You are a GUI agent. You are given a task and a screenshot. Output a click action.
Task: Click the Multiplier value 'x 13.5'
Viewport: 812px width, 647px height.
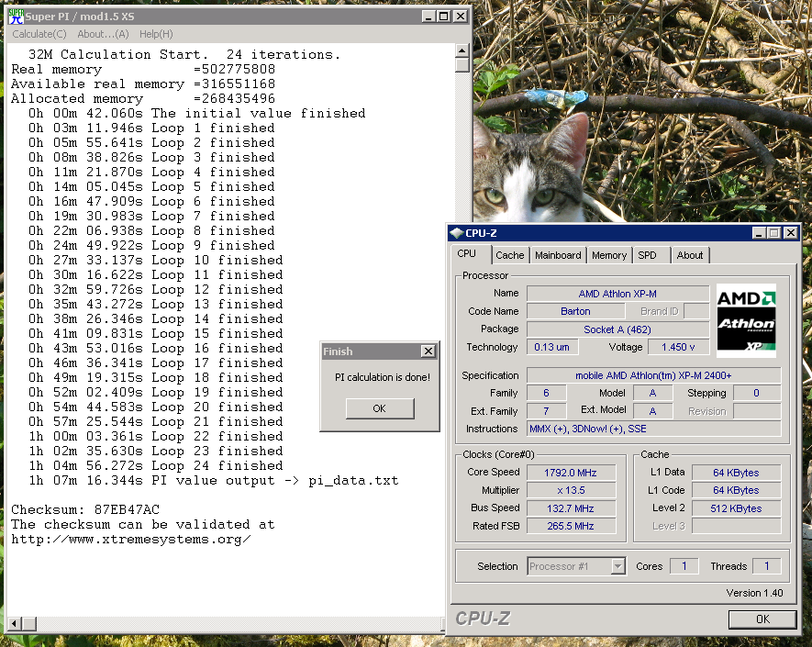point(572,490)
